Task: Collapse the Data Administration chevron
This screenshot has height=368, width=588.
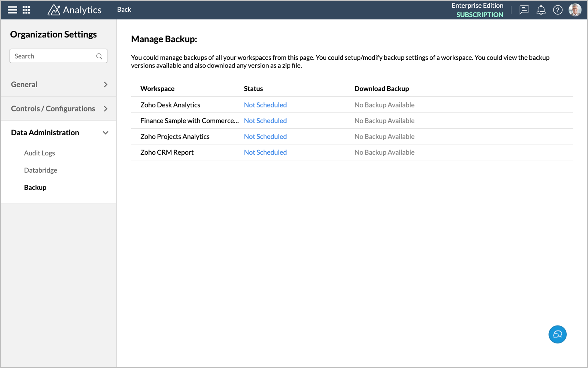Action: [x=106, y=133]
